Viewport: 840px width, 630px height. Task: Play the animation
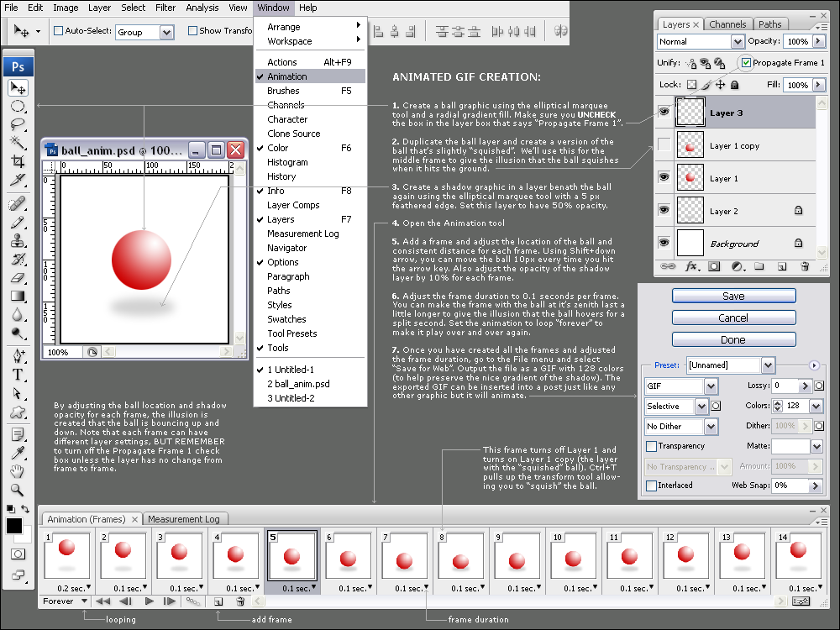pos(150,601)
